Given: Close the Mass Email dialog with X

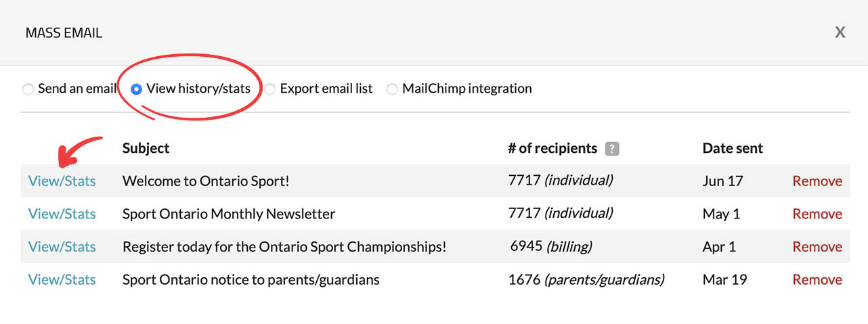Looking at the screenshot, I should pyautogui.click(x=840, y=32).
